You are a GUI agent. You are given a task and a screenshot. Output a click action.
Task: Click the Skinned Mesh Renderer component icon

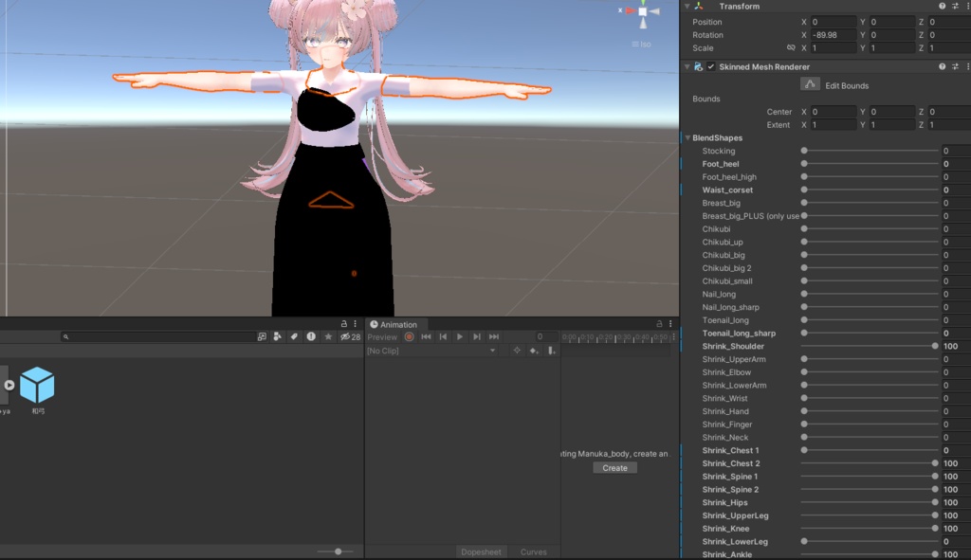pyautogui.click(x=699, y=67)
